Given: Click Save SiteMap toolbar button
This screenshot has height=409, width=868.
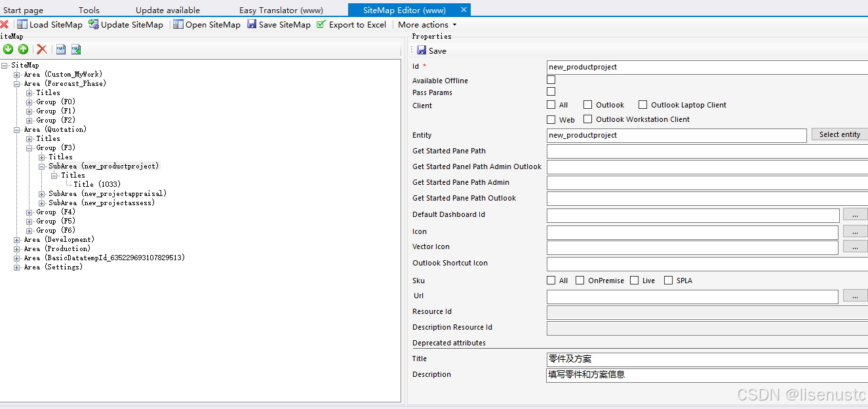Looking at the screenshot, I should tap(279, 24).
